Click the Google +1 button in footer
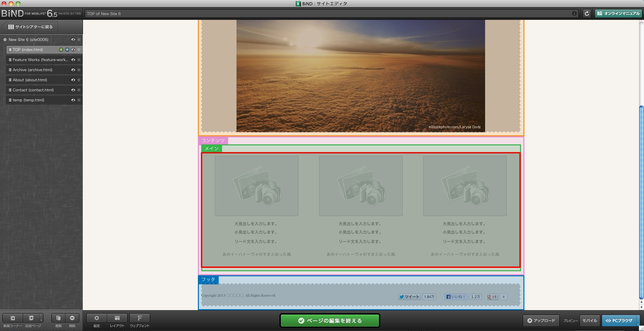Viewport: 644px width, 331px height. (492, 297)
